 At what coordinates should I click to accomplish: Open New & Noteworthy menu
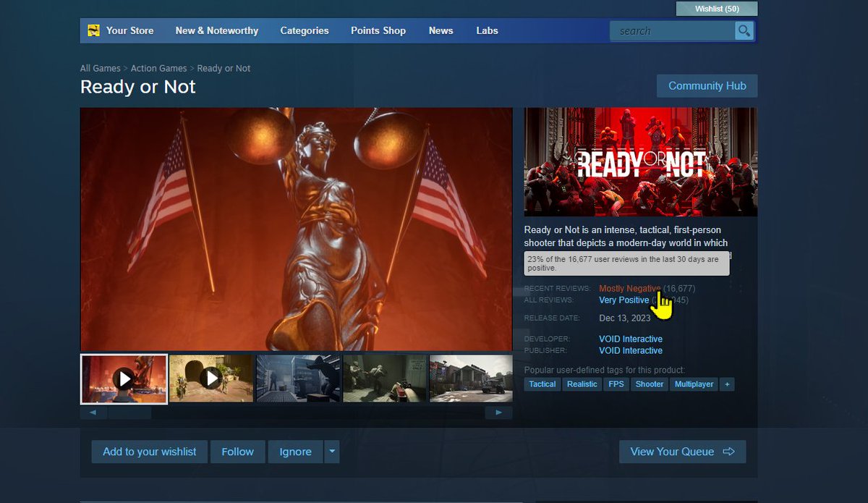click(217, 30)
